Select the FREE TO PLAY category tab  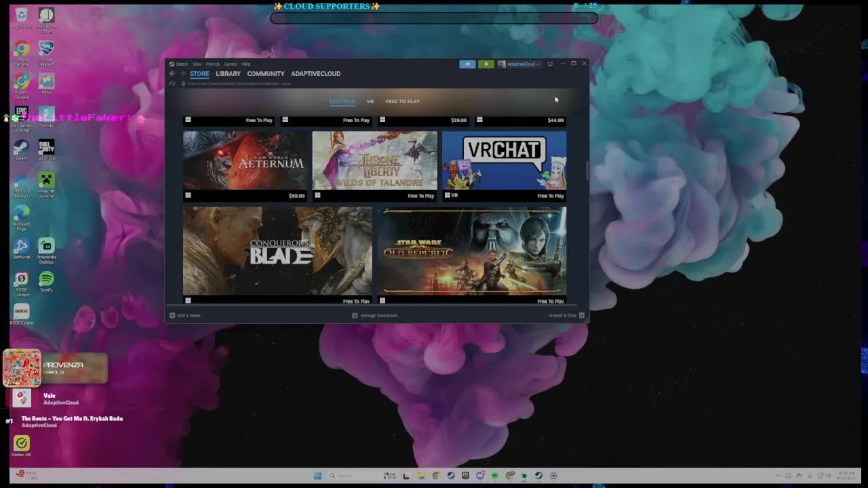tap(402, 101)
